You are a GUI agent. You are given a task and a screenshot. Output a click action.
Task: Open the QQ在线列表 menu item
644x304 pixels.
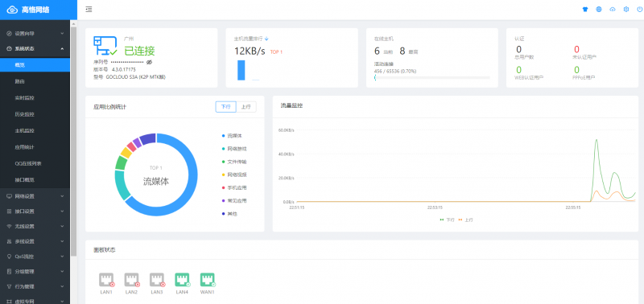[35, 164]
